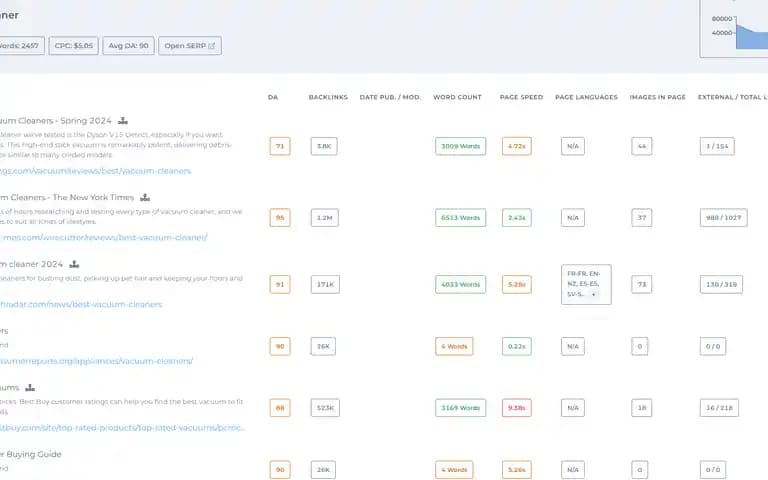Click the FR-FR, EN-NZ languages box
The height and width of the screenshot is (480, 768).
tap(586, 285)
